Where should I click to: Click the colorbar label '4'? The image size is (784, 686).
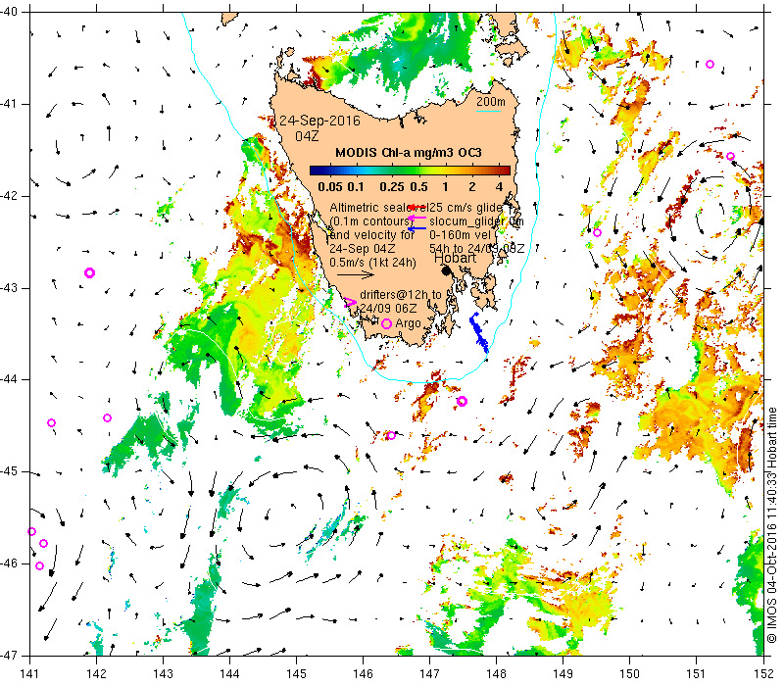499,187
